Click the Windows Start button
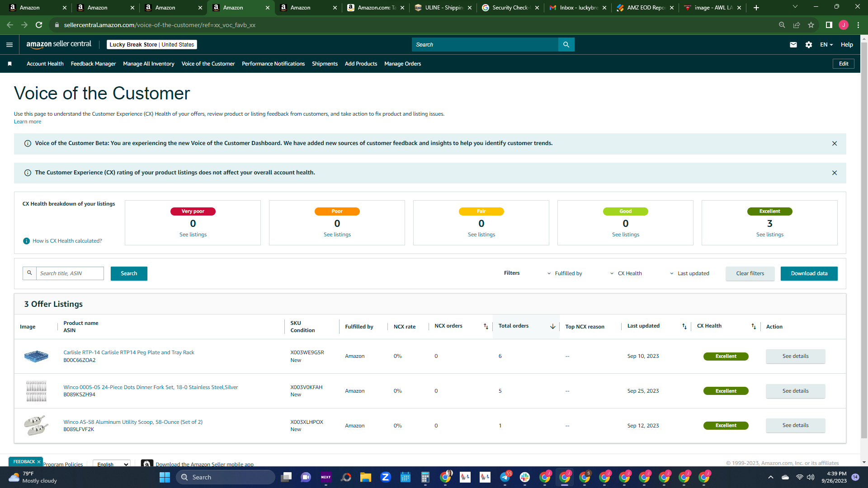This screenshot has height=488, width=868. click(165, 477)
